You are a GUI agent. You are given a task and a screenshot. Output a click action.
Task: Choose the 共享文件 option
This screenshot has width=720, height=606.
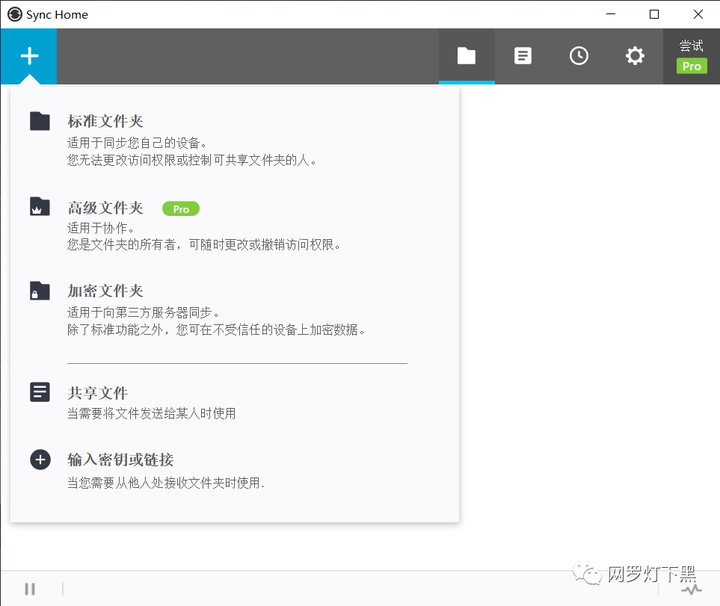[97, 393]
